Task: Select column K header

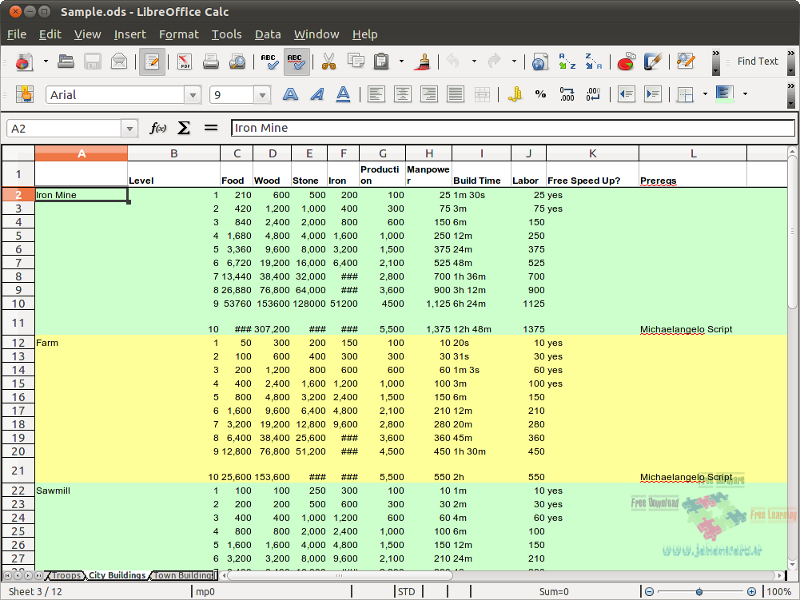Action: click(x=592, y=153)
